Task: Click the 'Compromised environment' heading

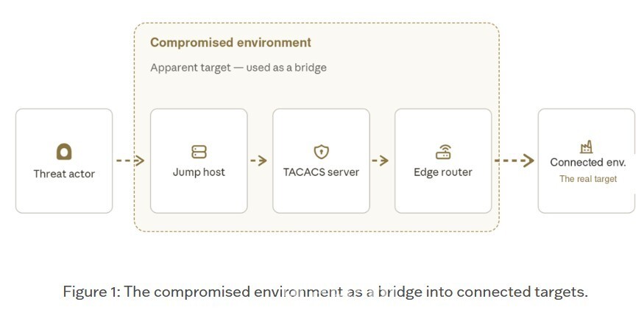Action: click(x=231, y=43)
